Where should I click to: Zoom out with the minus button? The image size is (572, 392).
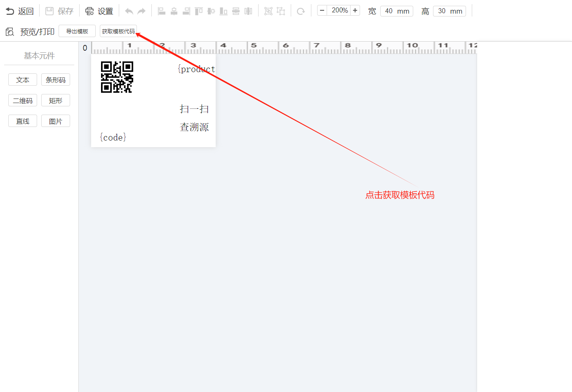pos(322,10)
